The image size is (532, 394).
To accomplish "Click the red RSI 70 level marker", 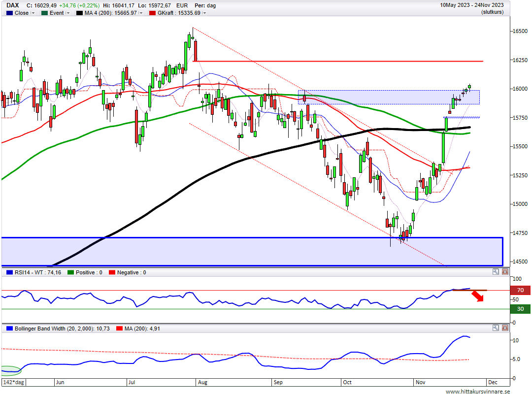I will point(520,290).
